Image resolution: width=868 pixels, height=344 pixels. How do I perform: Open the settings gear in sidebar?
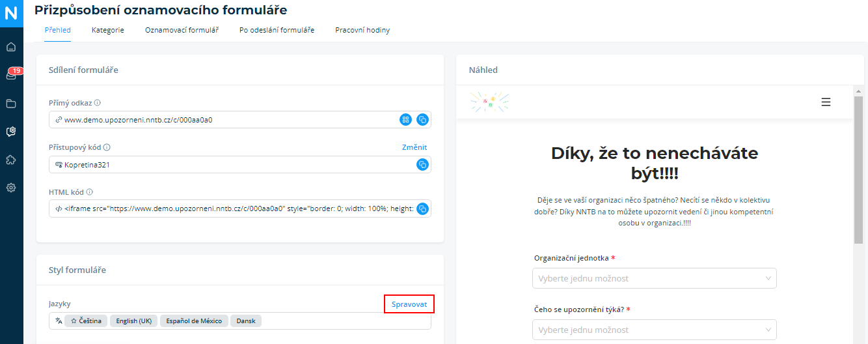click(x=11, y=188)
